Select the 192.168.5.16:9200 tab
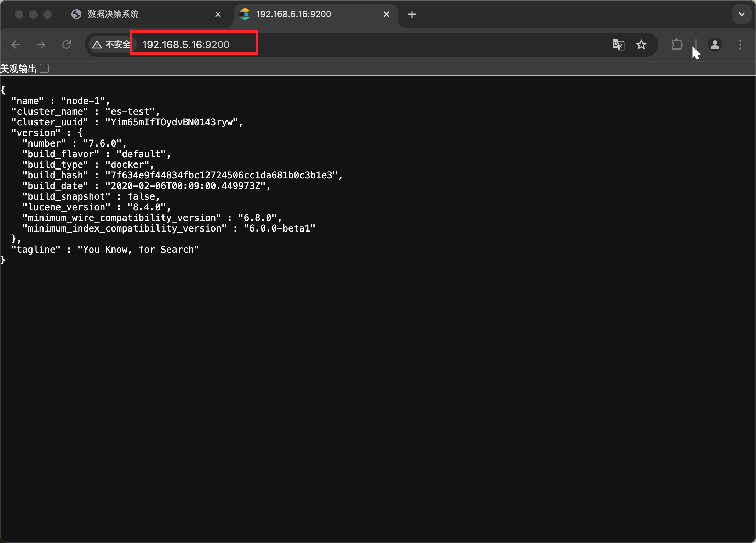 (294, 14)
